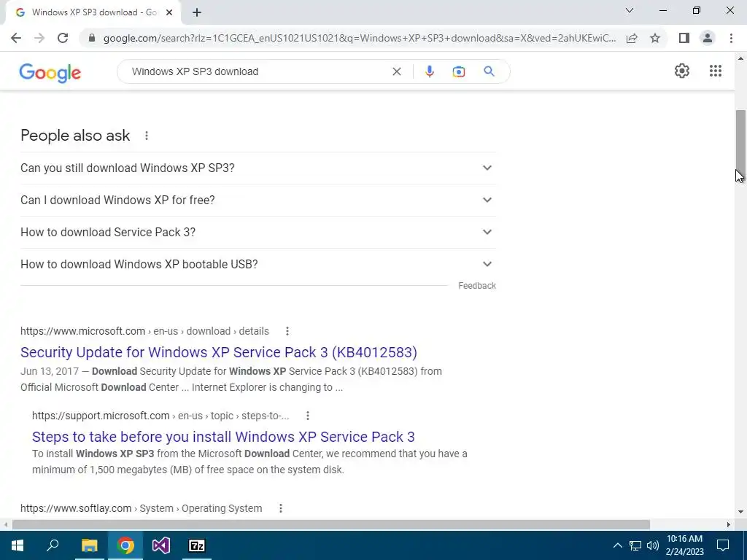Open options for softlay.com result
The width and height of the screenshot is (747, 560).
click(281, 508)
